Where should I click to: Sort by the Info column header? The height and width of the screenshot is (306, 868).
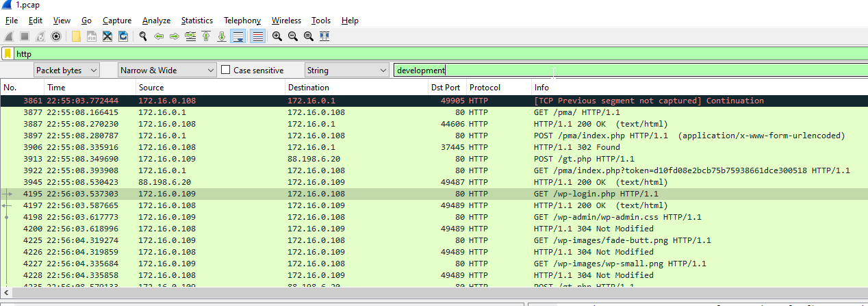pyautogui.click(x=700, y=87)
